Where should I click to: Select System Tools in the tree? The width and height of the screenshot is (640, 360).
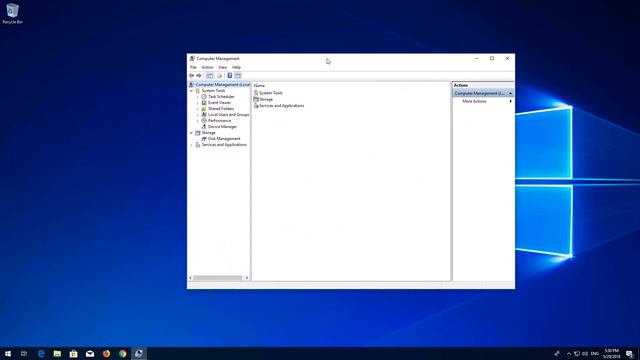pos(213,91)
